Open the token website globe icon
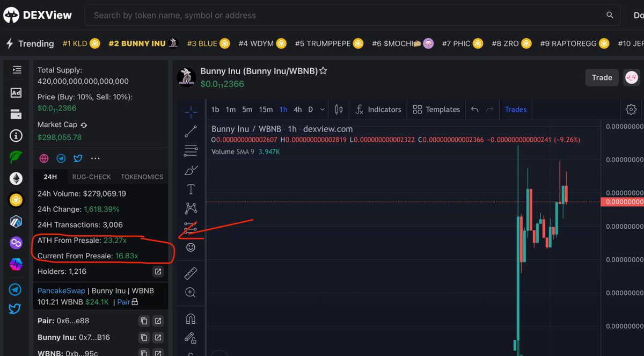Viewport: 644px width, 356px height. point(44,158)
